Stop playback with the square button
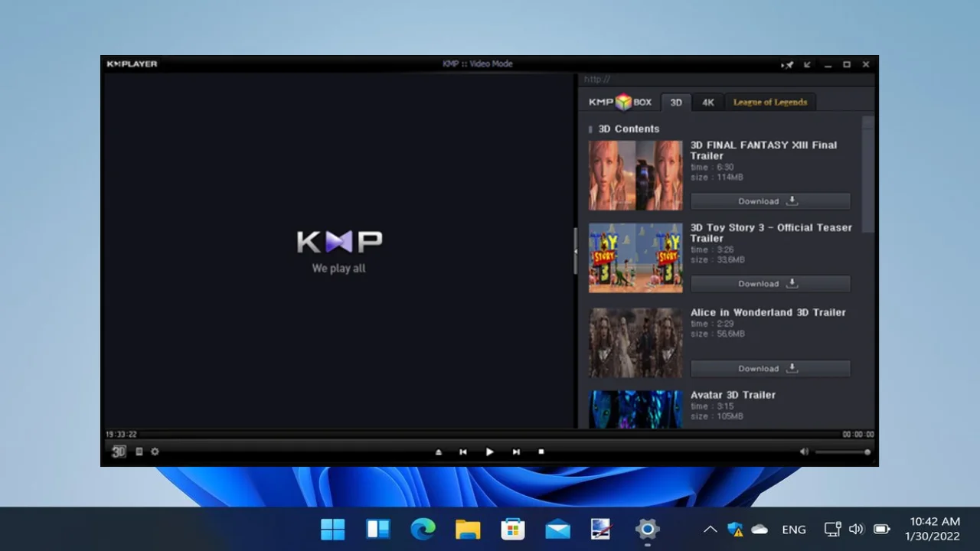This screenshot has width=980, height=551. click(x=541, y=452)
